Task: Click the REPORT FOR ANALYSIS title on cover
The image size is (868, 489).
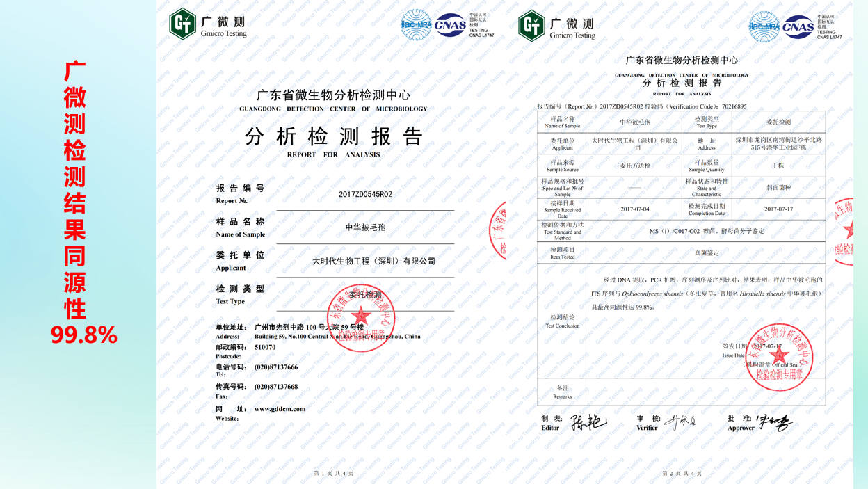Action: pos(333,154)
